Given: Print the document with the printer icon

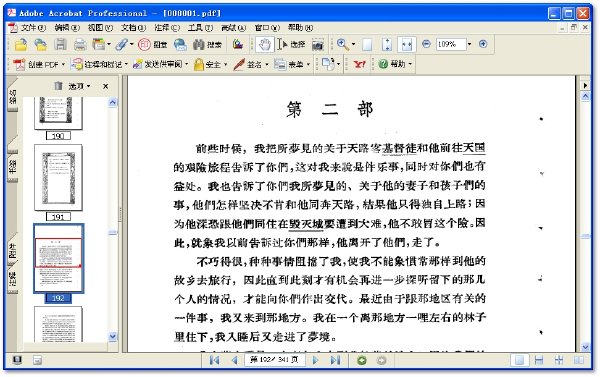Looking at the screenshot, I should (80, 45).
